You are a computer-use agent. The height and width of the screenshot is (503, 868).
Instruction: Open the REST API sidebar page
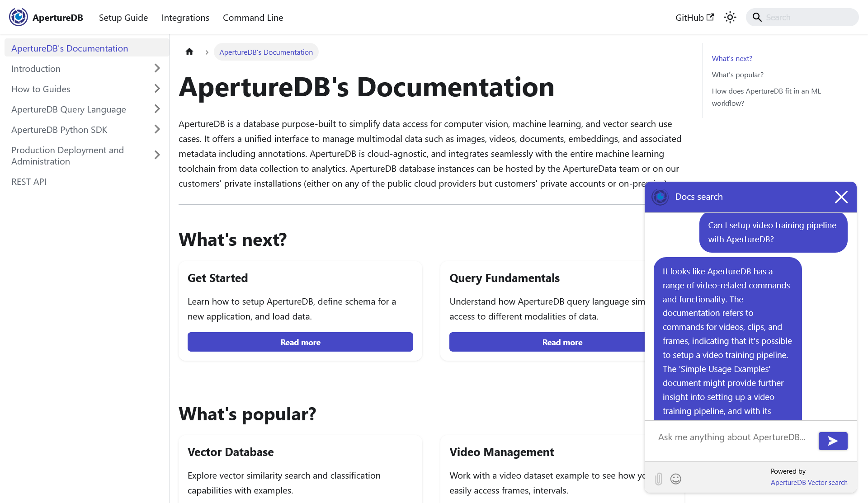click(29, 182)
